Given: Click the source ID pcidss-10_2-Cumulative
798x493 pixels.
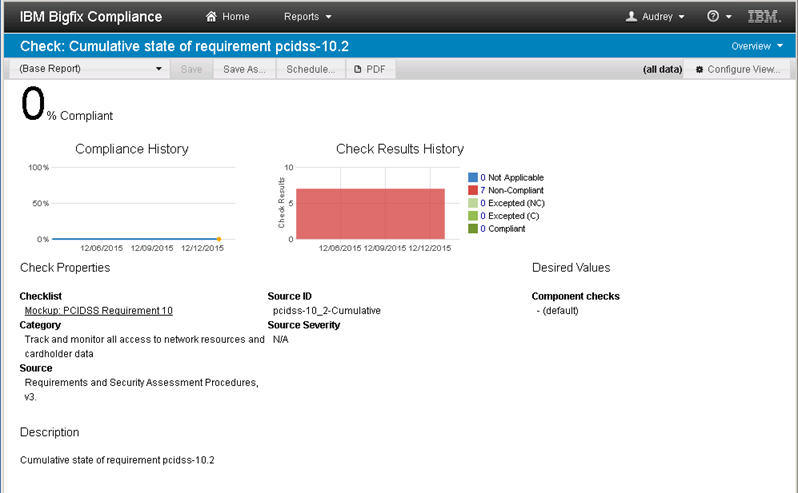Looking at the screenshot, I should (x=327, y=311).
